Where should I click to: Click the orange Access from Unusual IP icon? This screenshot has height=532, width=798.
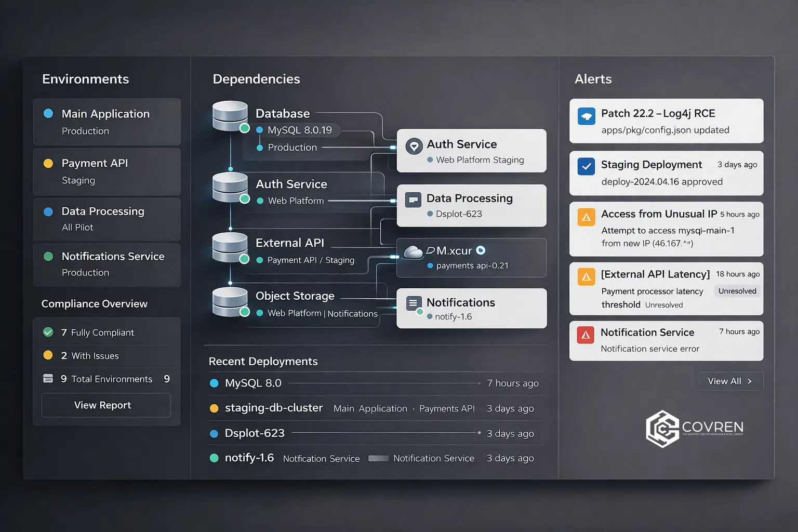[587, 217]
